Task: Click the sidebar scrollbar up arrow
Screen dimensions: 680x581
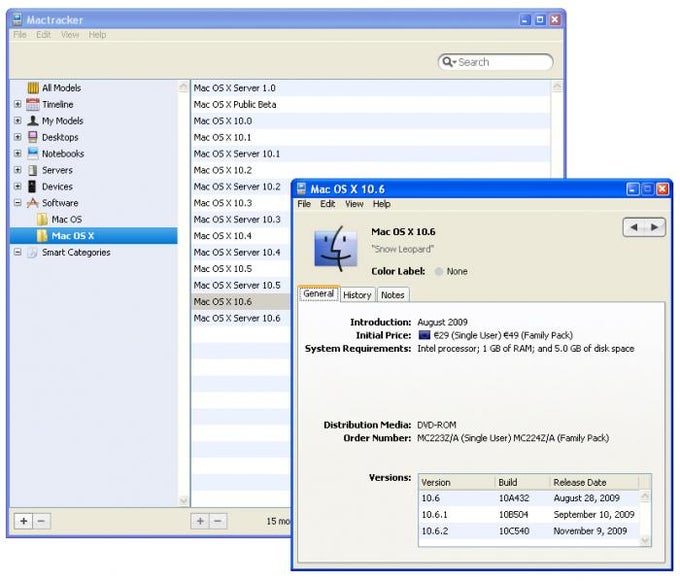Action: click(x=183, y=87)
